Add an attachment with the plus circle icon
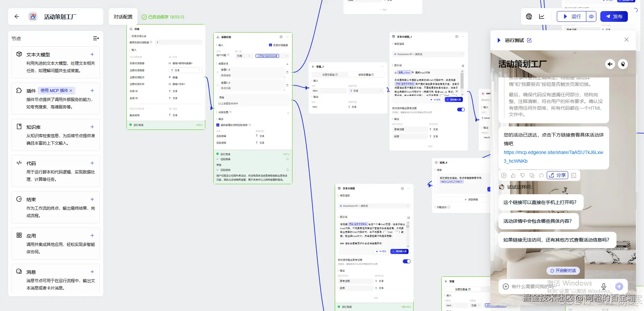Screen dimensions: 644x311 pos(506,287)
